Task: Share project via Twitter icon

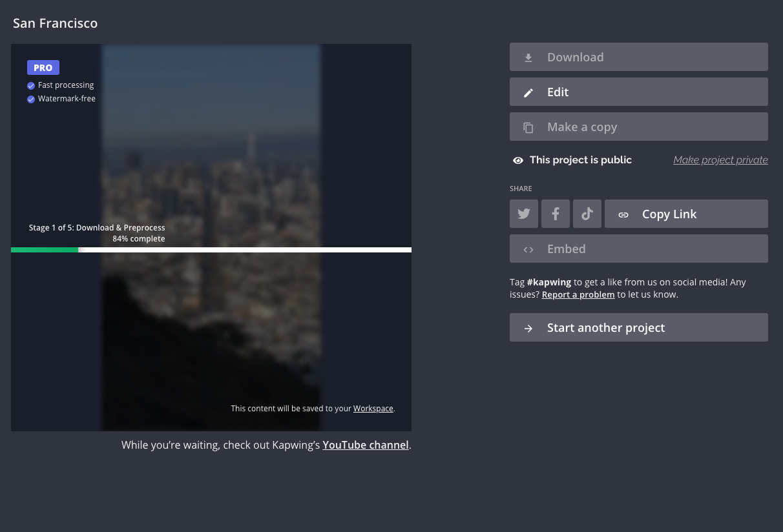Action: [523, 214]
